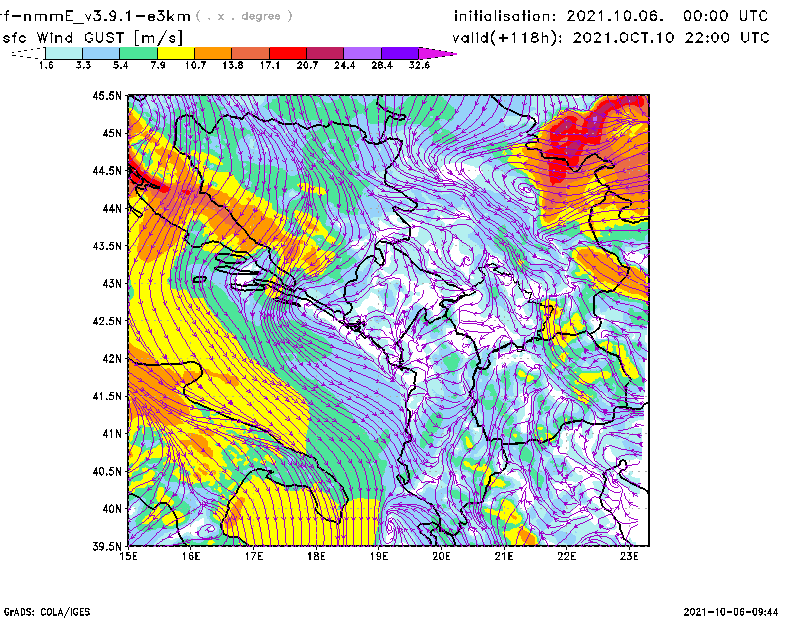Click the "20E" longitude label

click(x=441, y=556)
